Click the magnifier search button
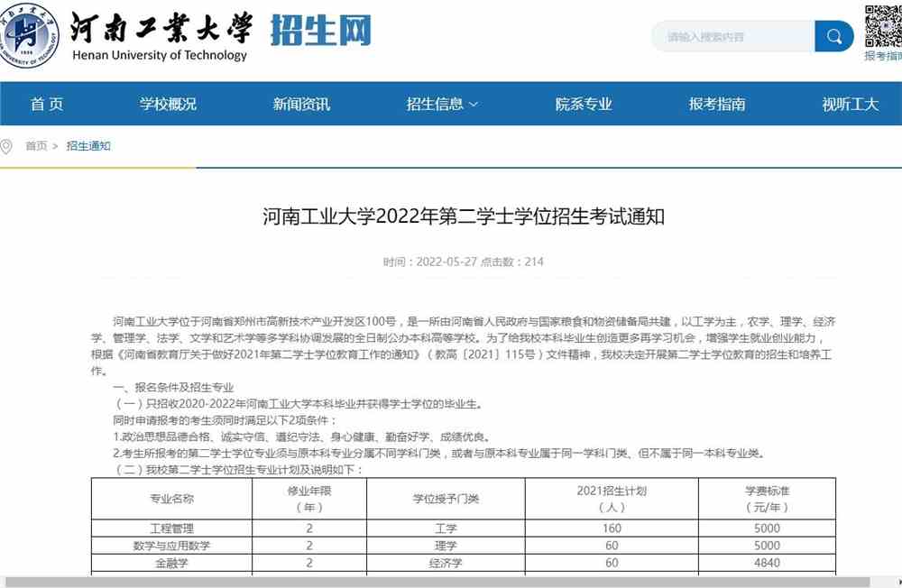902x588 pixels. [x=834, y=36]
